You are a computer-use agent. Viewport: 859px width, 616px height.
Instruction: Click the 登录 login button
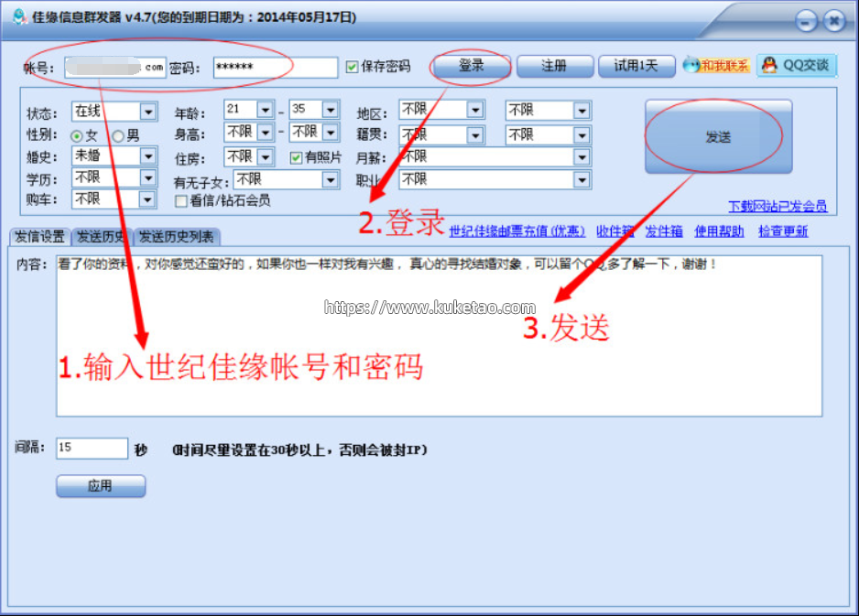coord(471,66)
